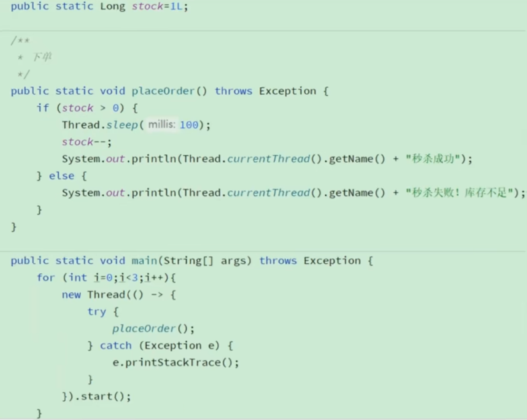This screenshot has width=527, height=420.
Task: Click the string "秒杀失败！库存不足"
Action: pos(459,193)
